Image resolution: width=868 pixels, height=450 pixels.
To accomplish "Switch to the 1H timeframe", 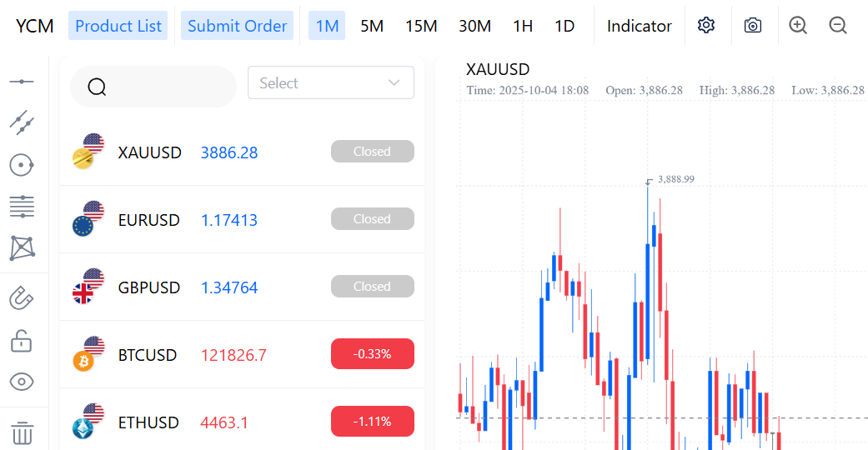I will pyautogui.click(x=523, y=26).
